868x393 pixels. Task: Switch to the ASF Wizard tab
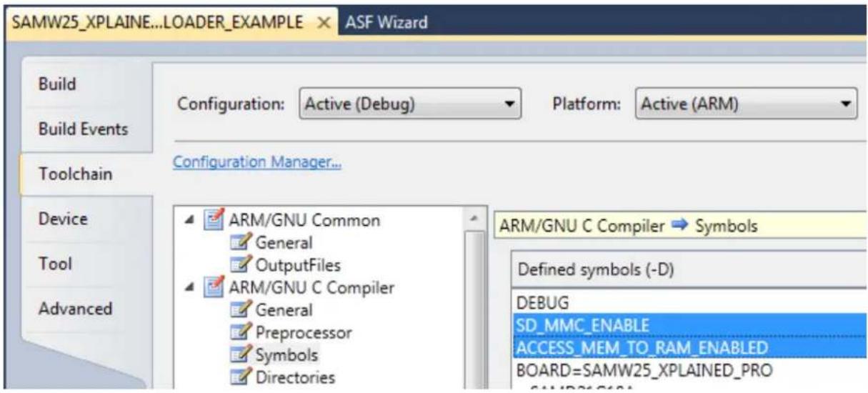[386, 22]
